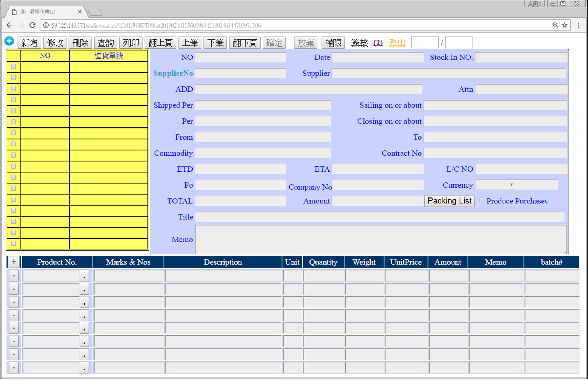
Task: Click the L/C NO field
Action: pos(521,169)
